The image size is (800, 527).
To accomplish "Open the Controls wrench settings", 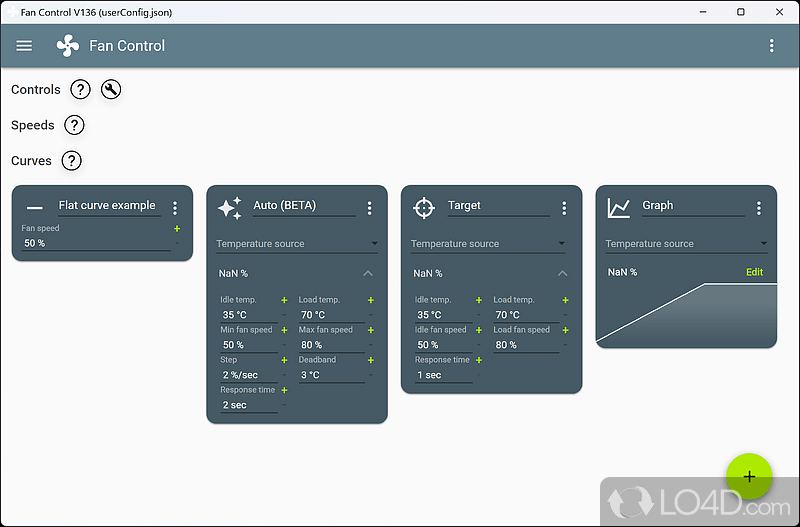I will tap(111, 89).
